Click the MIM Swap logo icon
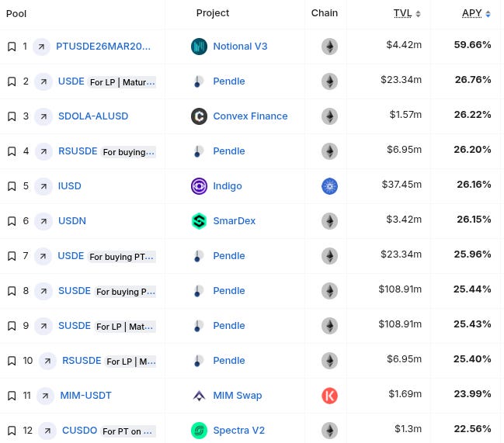Viewport: 504px width, 443px height. [x=199, y=396]
